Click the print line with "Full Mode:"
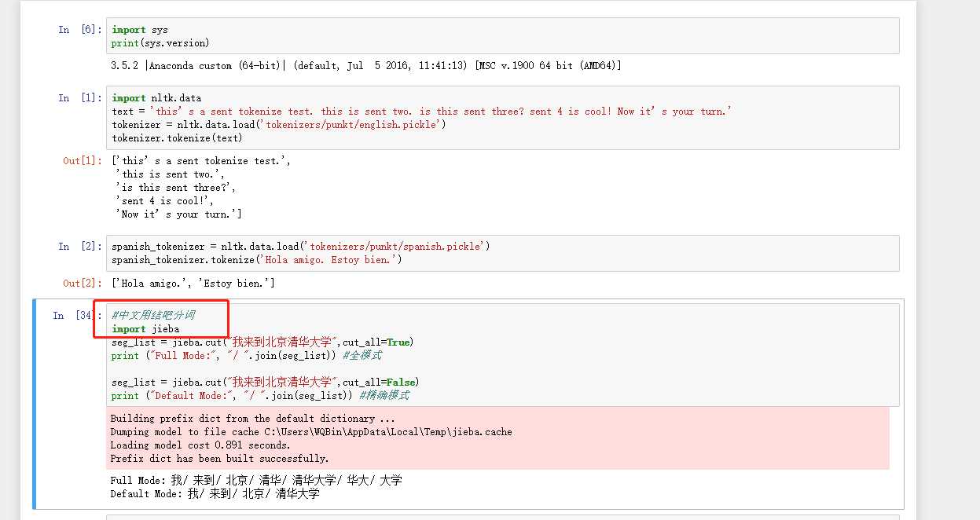This screenshot has width=980, height=520. click(x=247, y=355)
